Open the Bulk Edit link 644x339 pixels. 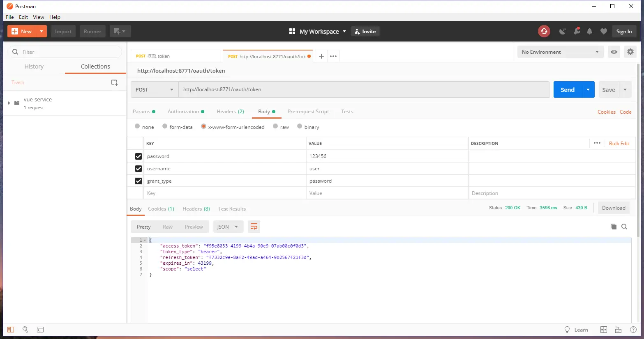pos(619,143)
